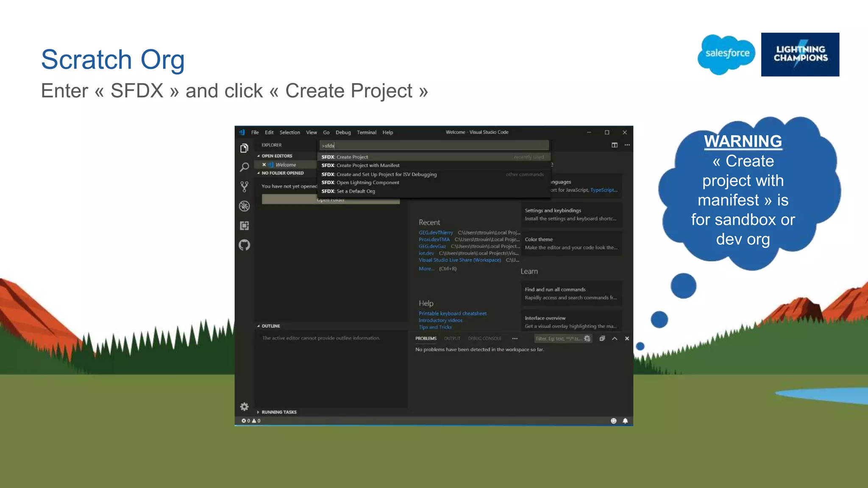Screen dimensions: 868x488
Task: Click Settings and keybindings card
Action: [x=571, y=214]
